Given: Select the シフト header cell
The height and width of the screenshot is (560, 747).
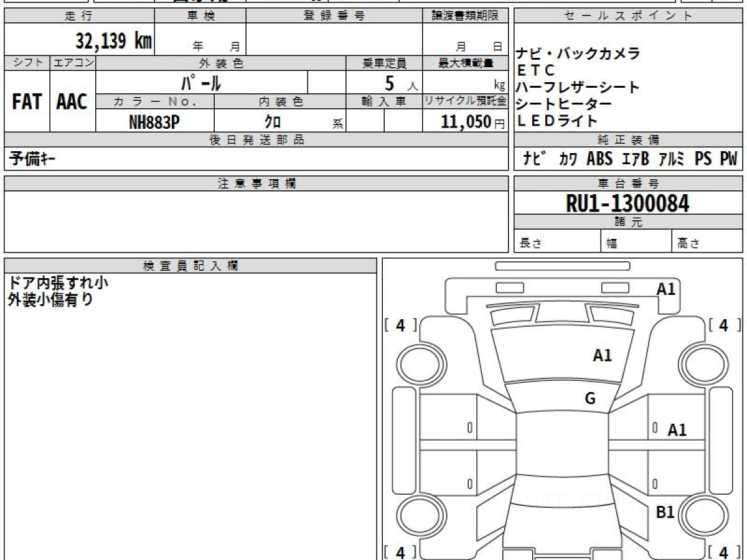Looking at the screenshot, I should (x=27, y=63).
